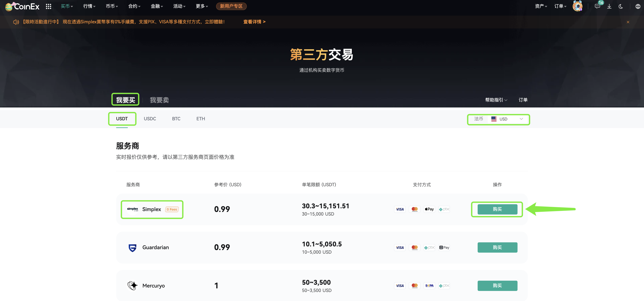The image size is (644, 301).
Task: Click the Mercuryo provider name
Action: (x=153, y=286)
